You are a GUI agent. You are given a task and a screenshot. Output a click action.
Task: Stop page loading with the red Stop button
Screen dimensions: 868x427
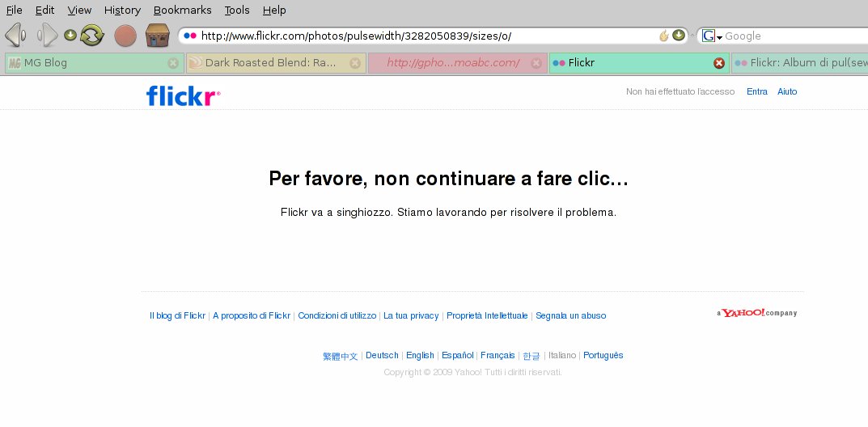tap(125, 36)
